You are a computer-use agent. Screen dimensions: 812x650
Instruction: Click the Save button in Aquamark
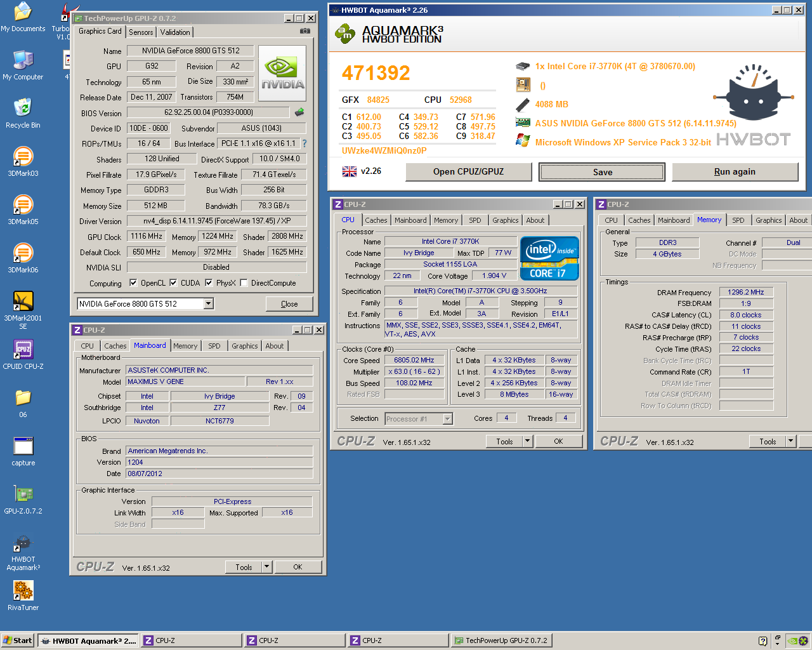click(602, 172)
